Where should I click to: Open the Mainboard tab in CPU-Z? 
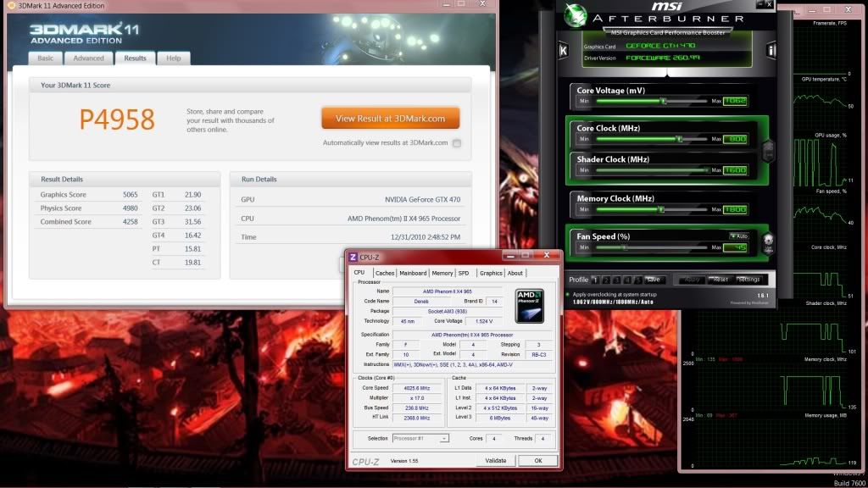pyautogui.click(x=413, y=273)
